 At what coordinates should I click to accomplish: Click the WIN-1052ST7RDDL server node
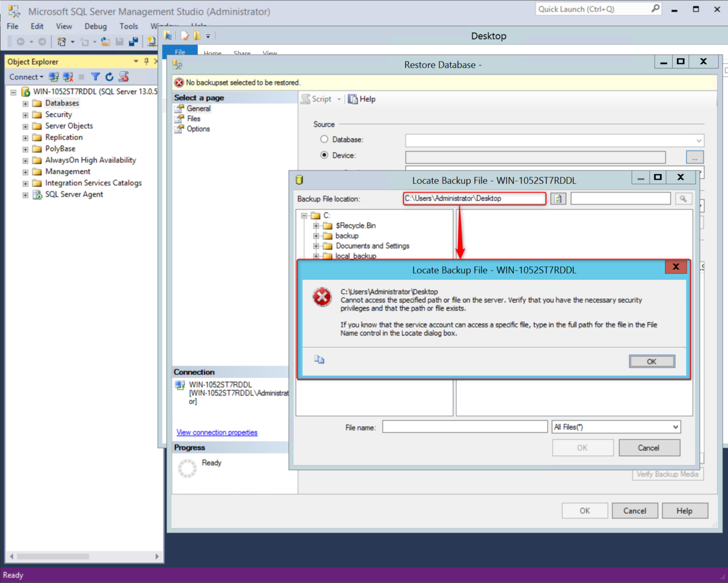coord(95,92)
